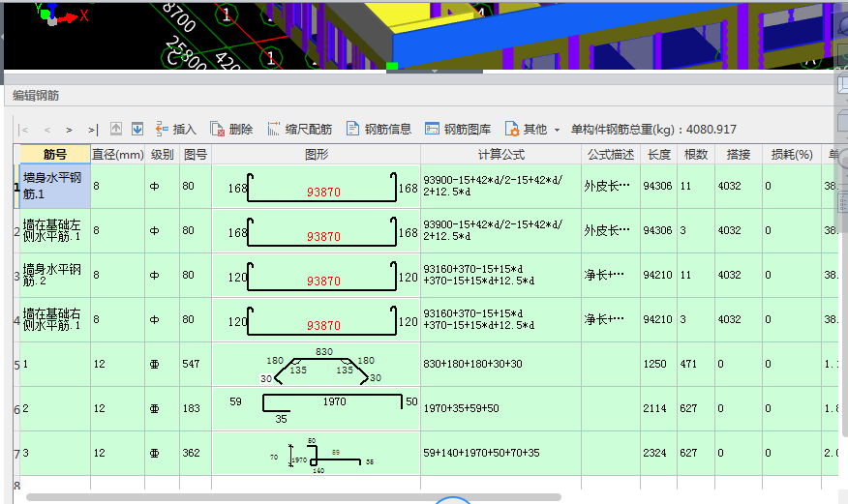Screen dimensions: 848x504
Task: Select cell 墙身水平钢筋.2
Action: tap(55, 275)
